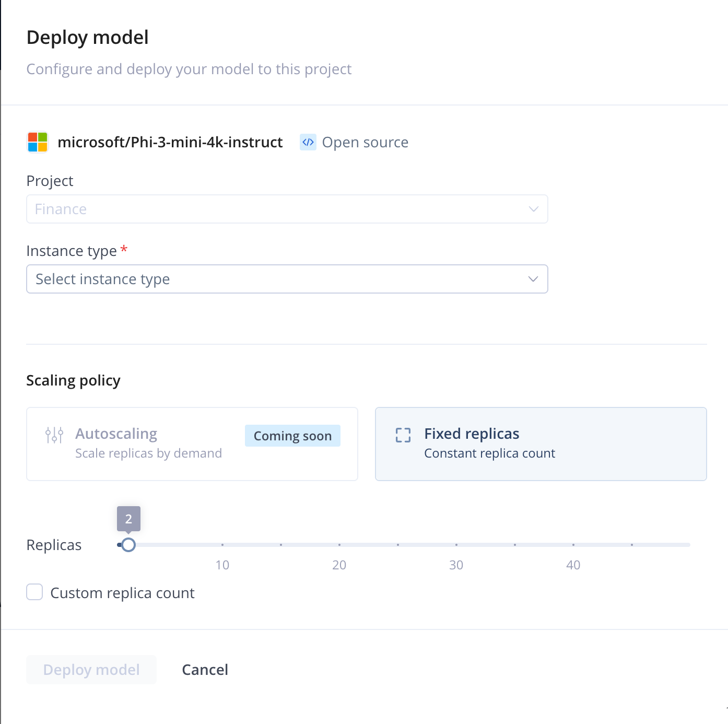Click the replica count tooltip showing 2
Image resolution: width=728 pixels, height=724 pixels.
pyautogui.click(x=128, y=518)
